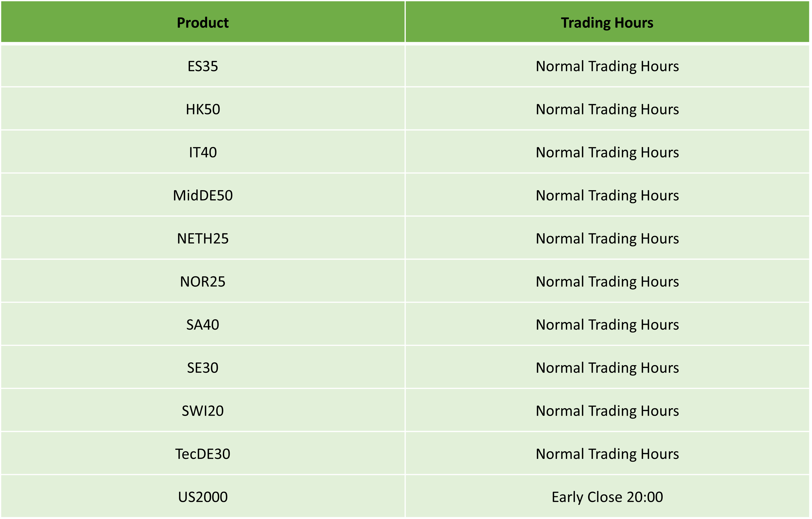Click trading hours for SWI20 row

point(607,411)
